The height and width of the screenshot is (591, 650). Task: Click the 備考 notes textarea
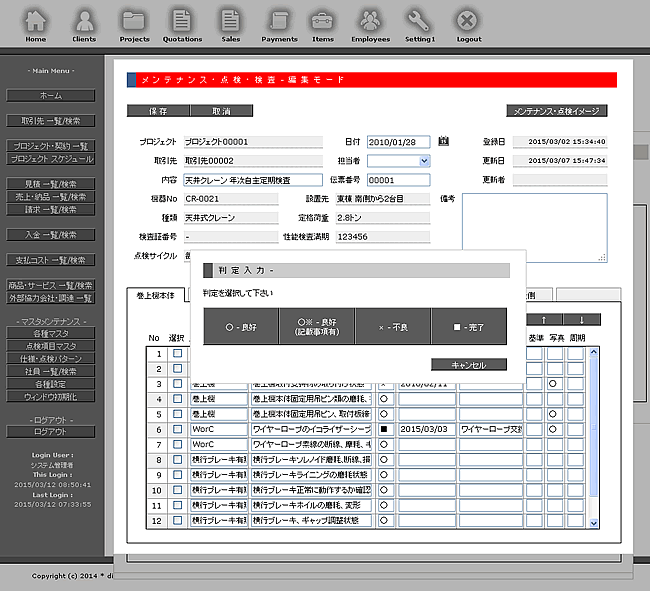pos(535,228)
